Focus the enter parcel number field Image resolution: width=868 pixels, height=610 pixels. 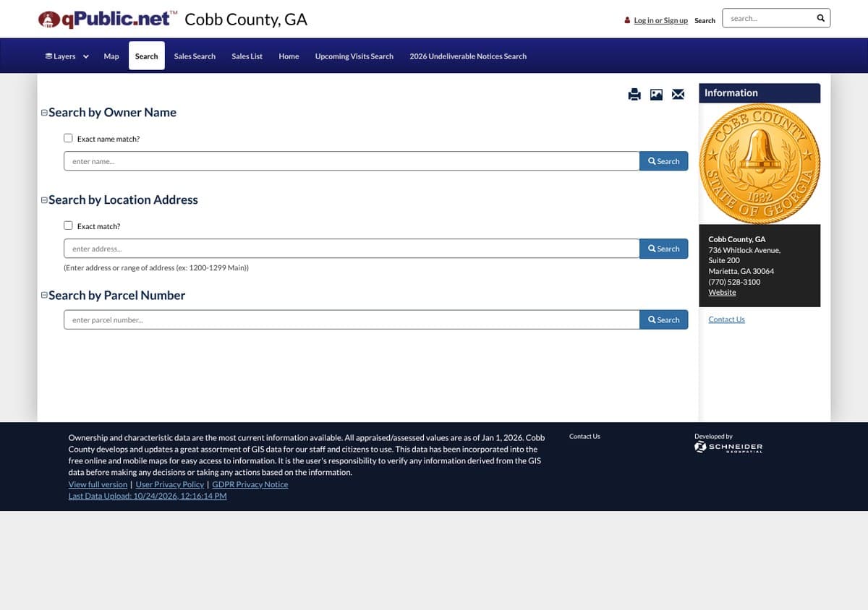click(x=352, y=319)
